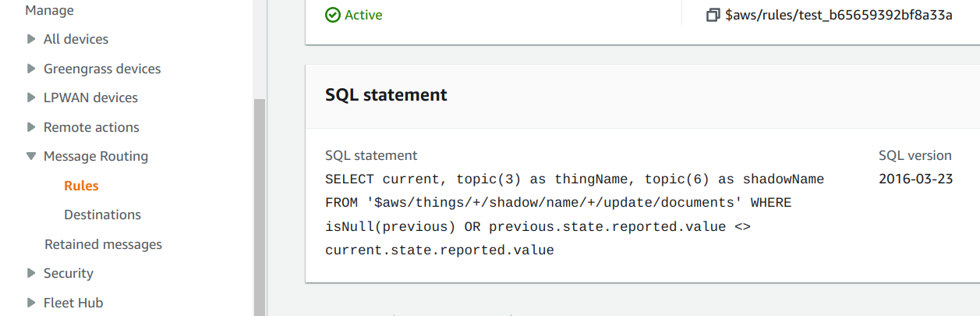Select Greengrass devices label
The image size is (980, 316).
tap(102, 69)
